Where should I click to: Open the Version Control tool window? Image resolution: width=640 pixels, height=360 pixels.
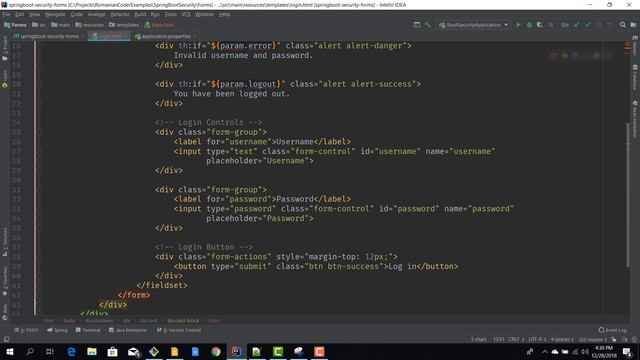tap(179, 330)
